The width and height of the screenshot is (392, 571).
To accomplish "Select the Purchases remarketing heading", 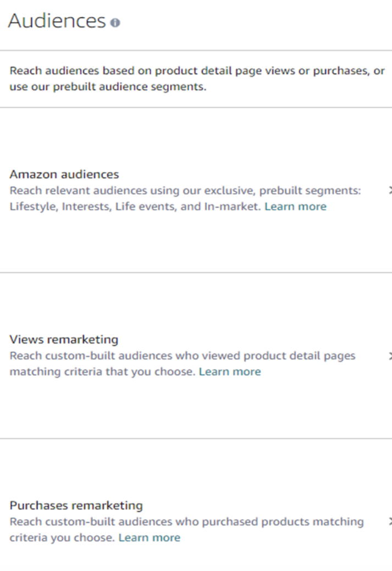I will [76, 506].
